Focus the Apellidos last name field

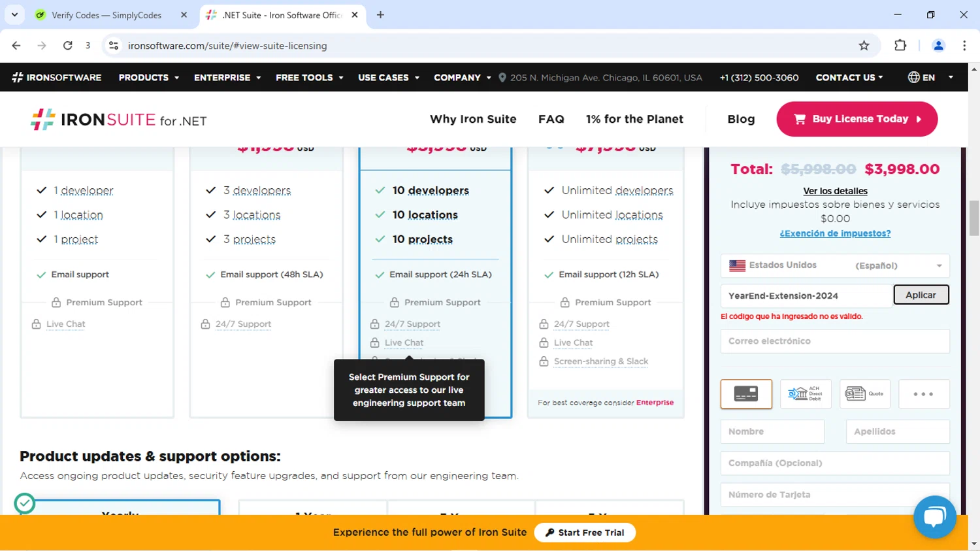tap(898, 431)
